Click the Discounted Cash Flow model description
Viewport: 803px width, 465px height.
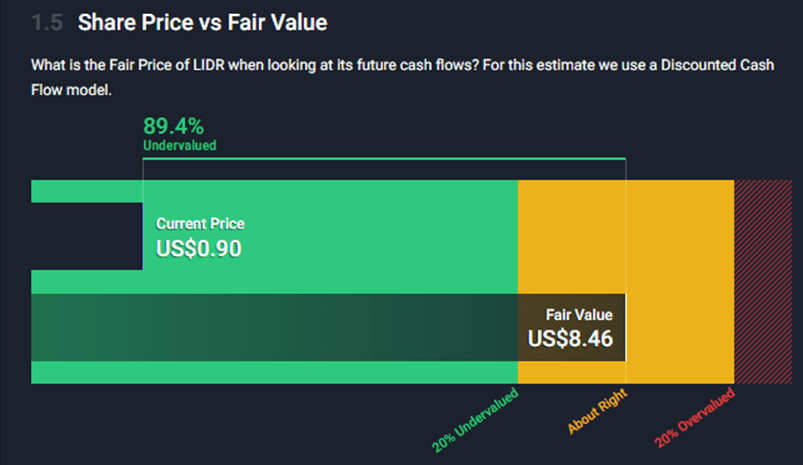coord(403,77)
